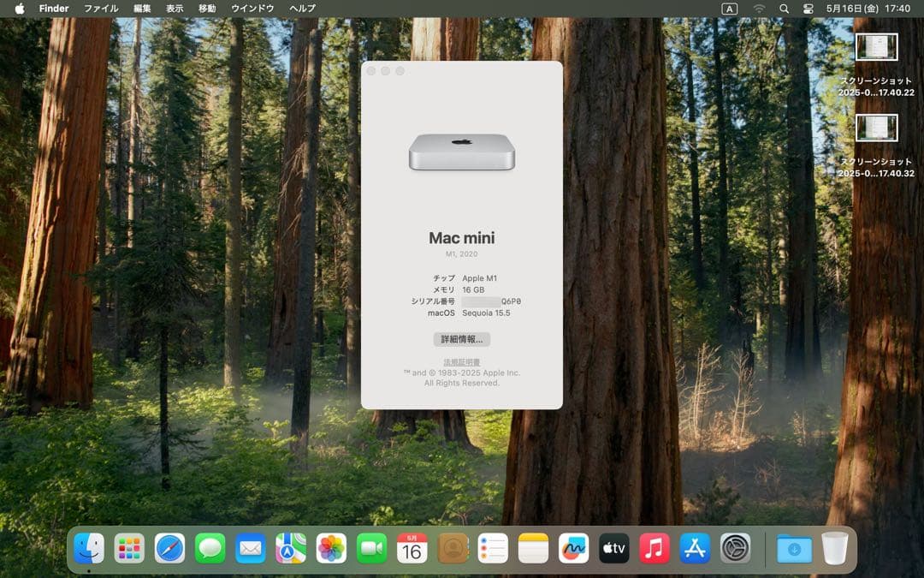Open FaceTime in the Dock

(x=372, y=548)
